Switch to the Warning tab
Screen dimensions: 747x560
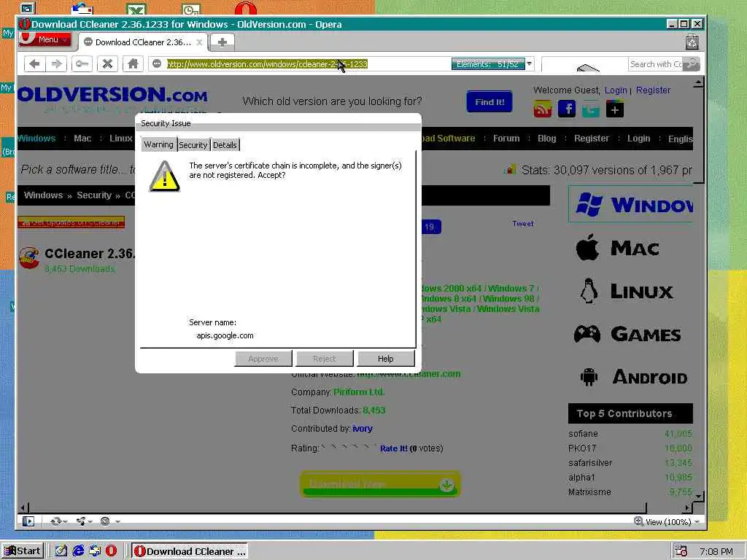158,145
